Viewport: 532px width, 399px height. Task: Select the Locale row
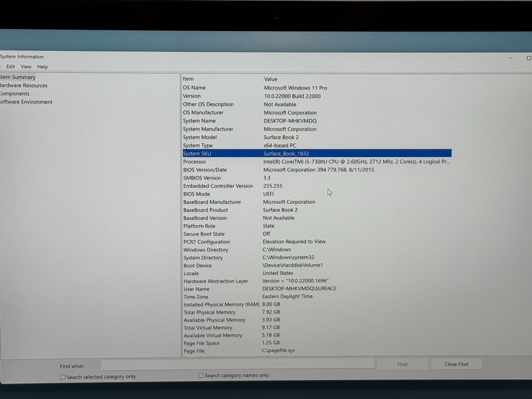(x=317, y=273)
